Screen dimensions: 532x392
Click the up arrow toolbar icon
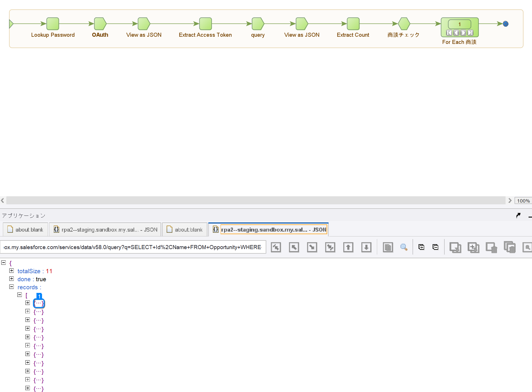pos(348,247)
